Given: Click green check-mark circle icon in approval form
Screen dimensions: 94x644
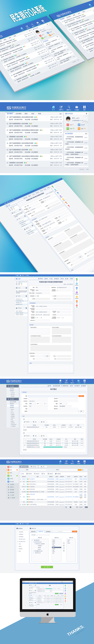Looking at the screenshot, I should (77, 279).
